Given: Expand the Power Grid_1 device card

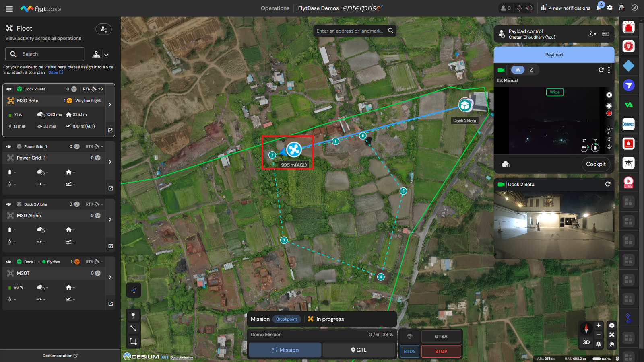Looking at the screenshot, I should click(x=110, y=162).
